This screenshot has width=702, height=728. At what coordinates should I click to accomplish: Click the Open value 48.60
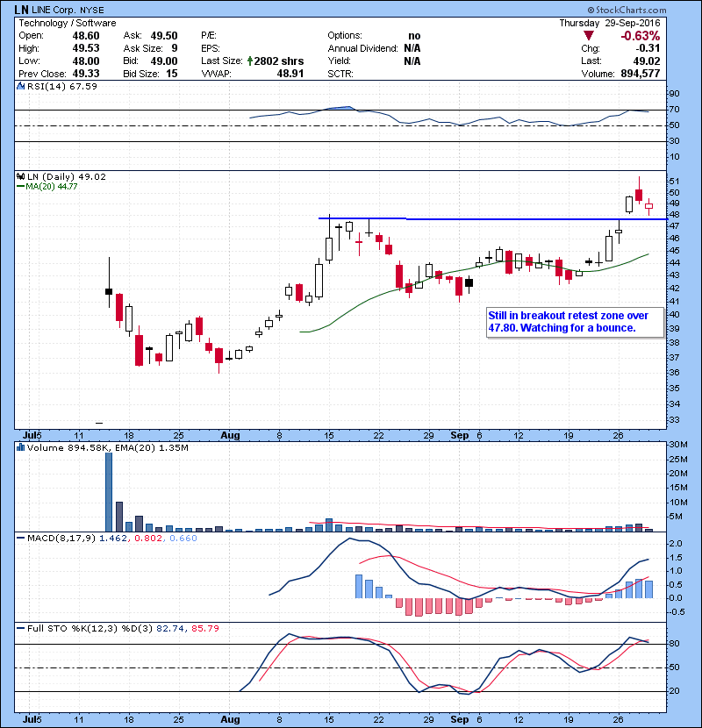point(86,36)
